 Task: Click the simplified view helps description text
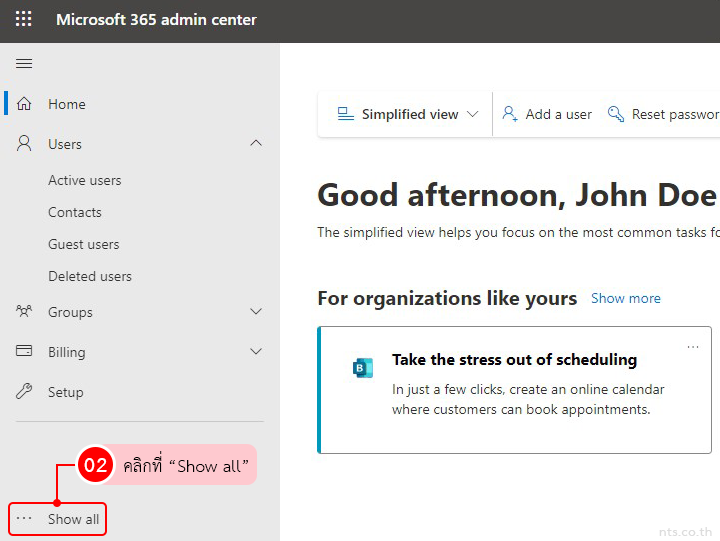click(518, 232)
